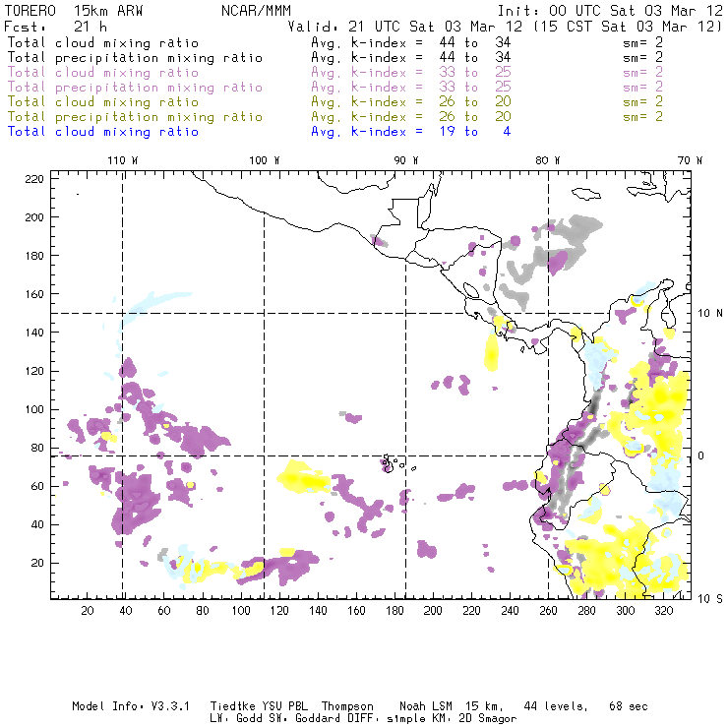This screenshot has width=728, height=728.
Task: Click the "20" value on the horizontal axis
Action: point(88,611)
